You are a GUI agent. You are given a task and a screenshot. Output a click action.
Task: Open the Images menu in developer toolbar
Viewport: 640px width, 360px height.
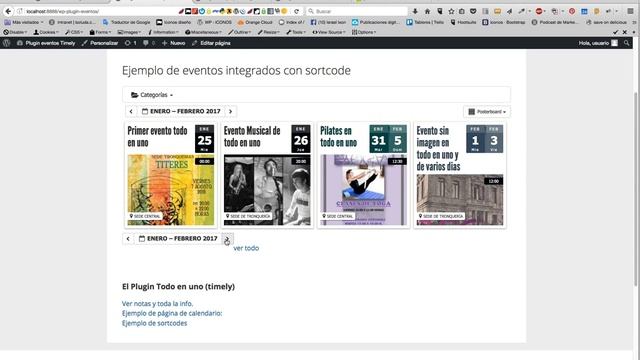click(x=129, y=32)
